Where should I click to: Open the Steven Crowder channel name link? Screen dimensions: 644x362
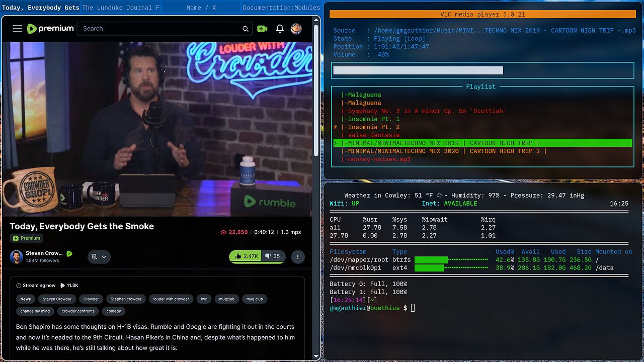[44, 253]
